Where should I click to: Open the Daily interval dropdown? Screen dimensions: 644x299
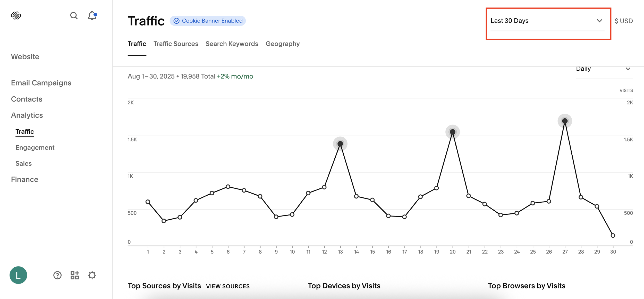(604, 69)
